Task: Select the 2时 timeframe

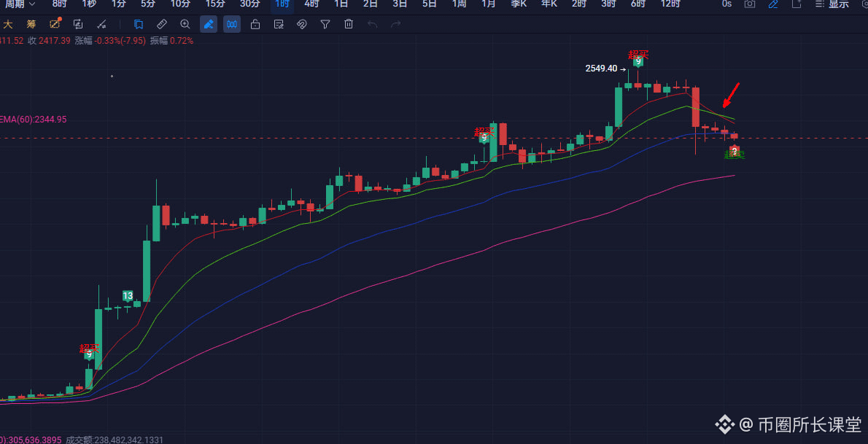Action: pos(579,4)
